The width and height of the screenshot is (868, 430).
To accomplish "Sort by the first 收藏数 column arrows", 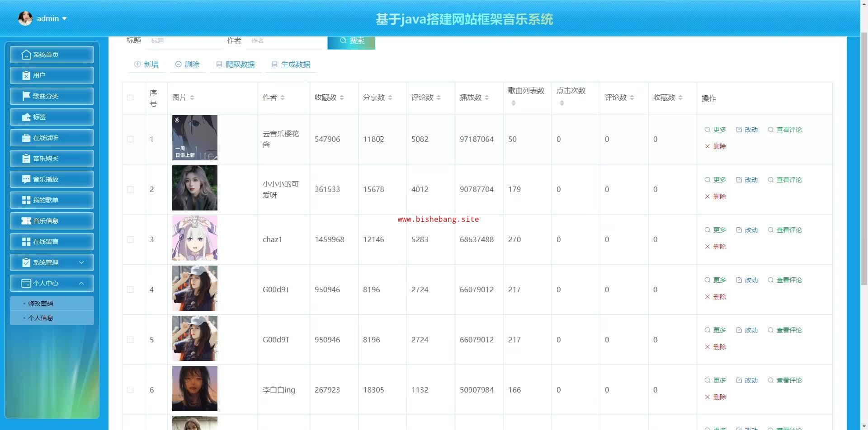I will click(342, 98).
